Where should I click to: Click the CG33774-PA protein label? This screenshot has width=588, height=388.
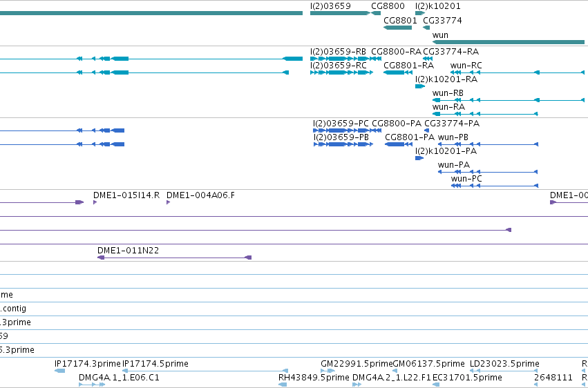pos(452,123)
